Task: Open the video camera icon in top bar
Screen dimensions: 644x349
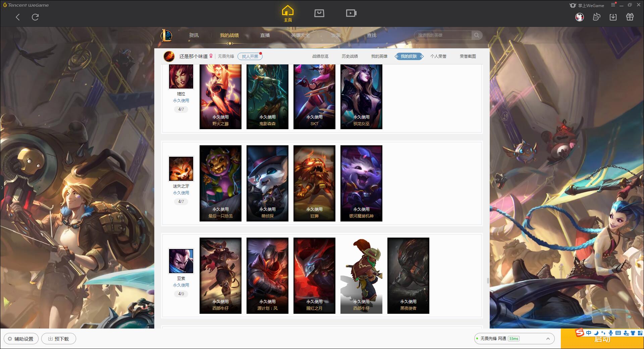Action: 351,13
